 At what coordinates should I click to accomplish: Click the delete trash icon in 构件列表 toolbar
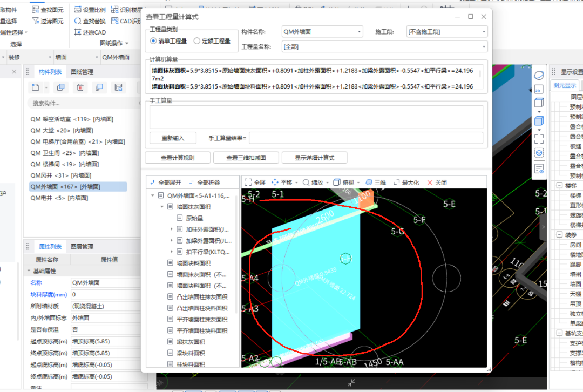click(x=80, y=87)
